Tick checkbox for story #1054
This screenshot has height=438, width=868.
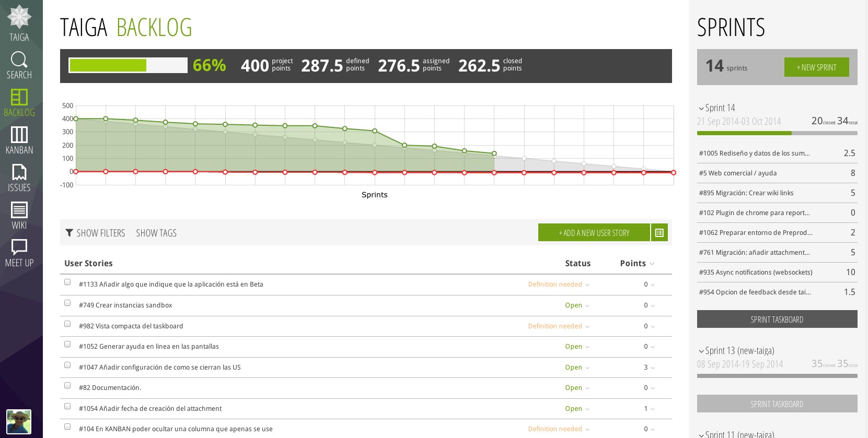[x=67, y=406]
